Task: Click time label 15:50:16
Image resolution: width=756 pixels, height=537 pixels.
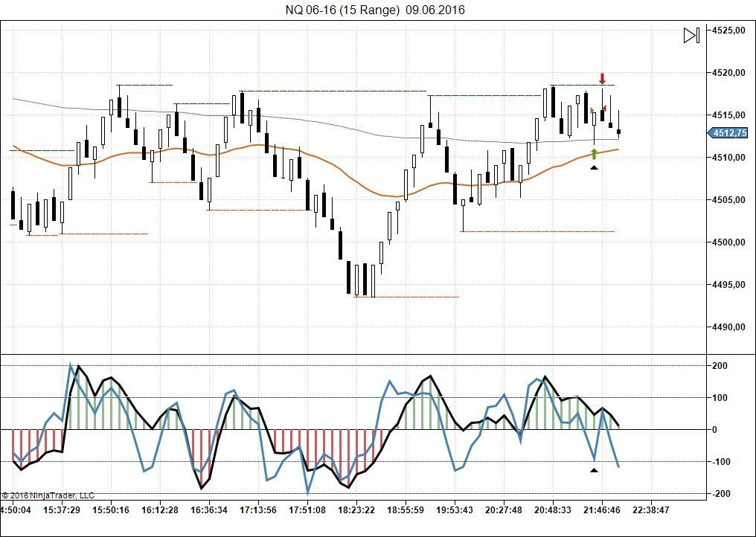Action: tap(111, 510)
